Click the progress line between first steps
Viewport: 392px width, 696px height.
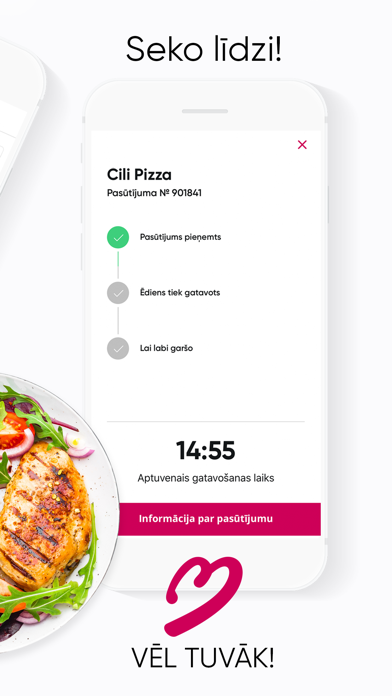[x=118, y=265]
